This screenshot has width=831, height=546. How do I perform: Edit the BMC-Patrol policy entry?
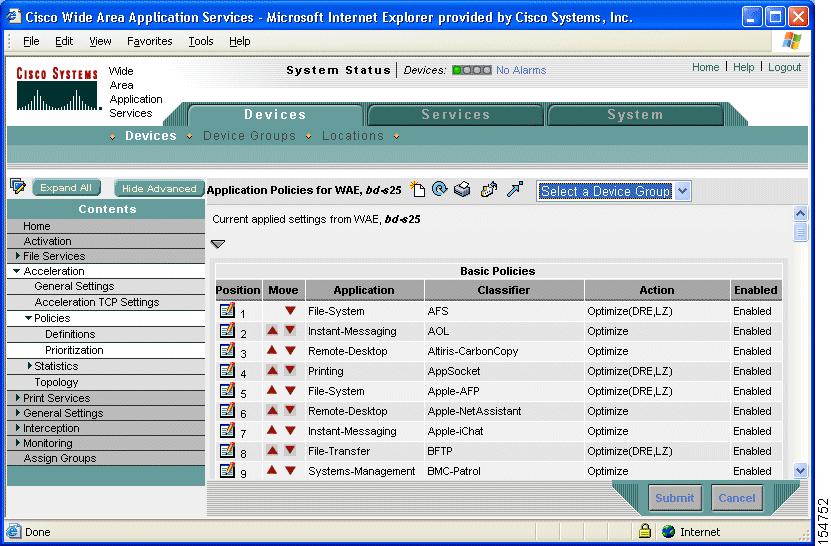(x=227, y=470)
